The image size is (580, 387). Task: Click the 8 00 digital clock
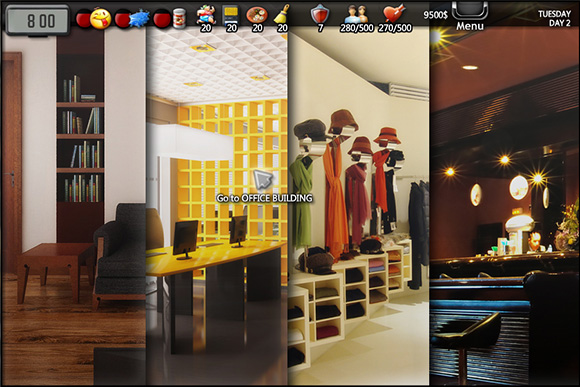(x=37, y=21)
